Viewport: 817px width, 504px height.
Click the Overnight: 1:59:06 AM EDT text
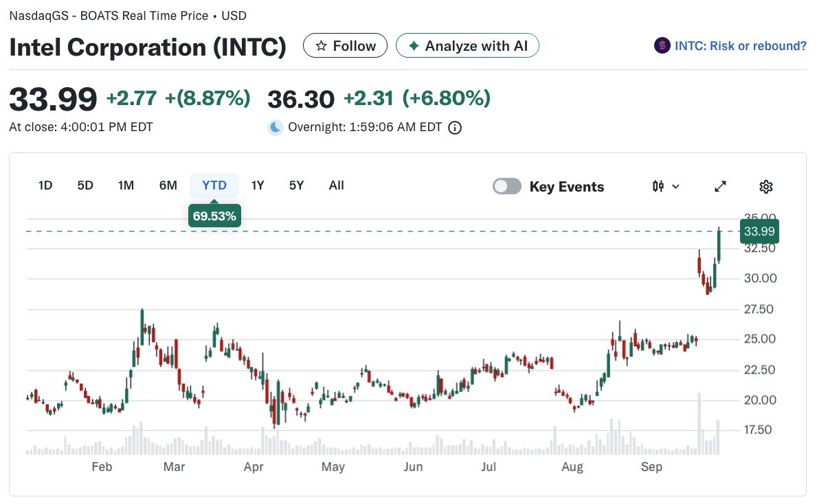tap(365, 127)
